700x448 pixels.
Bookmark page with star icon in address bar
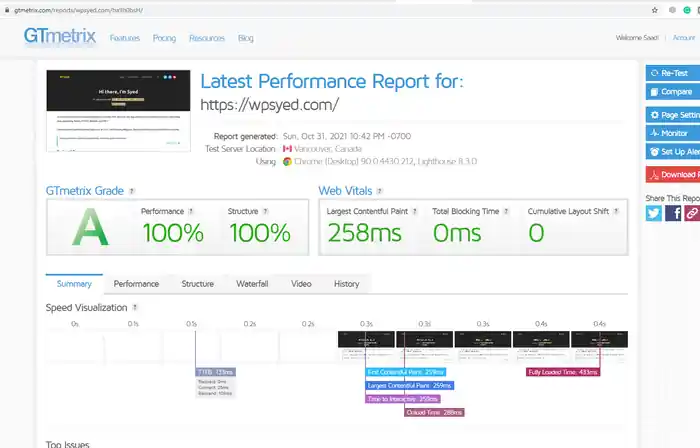(654, 10)
